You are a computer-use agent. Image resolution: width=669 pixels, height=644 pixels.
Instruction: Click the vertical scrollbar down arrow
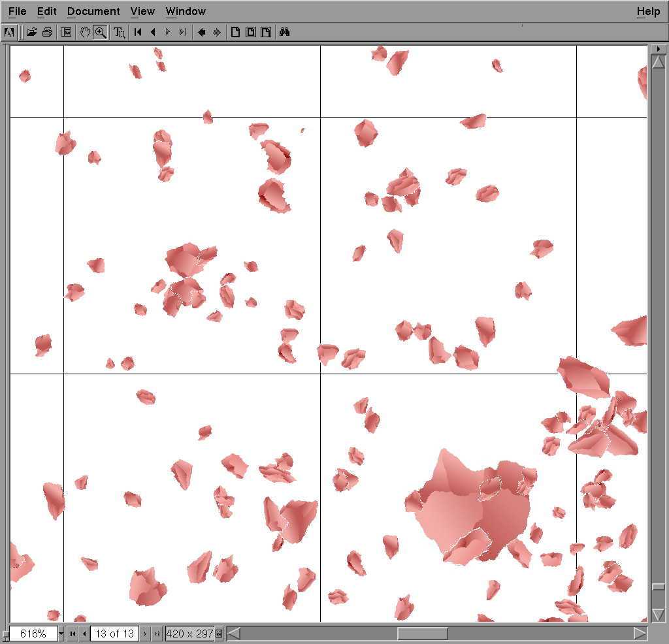(x=659, y=615)
